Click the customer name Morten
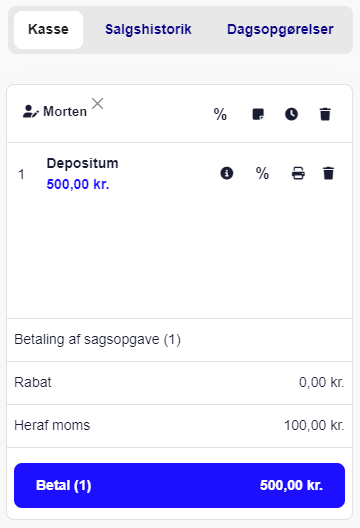Image resolution: width=360 pixels, height=528 pixels. point(65,111)
